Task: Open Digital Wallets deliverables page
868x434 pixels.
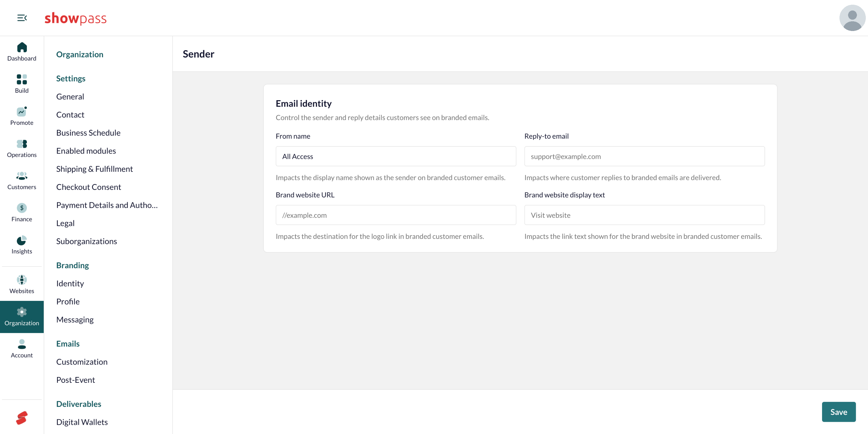Action: pos(82,422)
